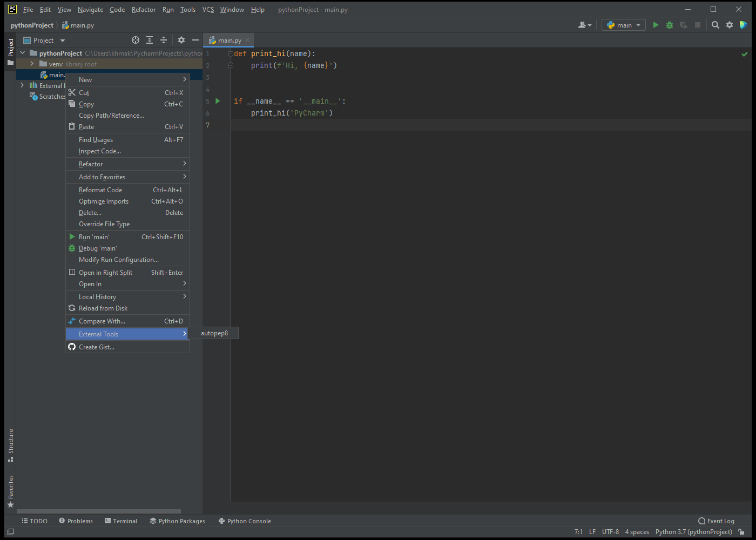Close the main.py editor tab

click(247, 40)
